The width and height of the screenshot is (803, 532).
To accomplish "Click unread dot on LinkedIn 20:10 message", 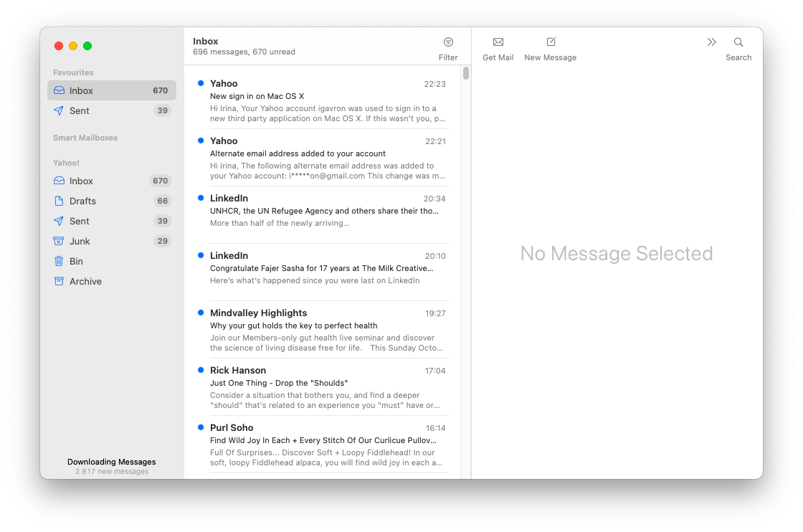I will 201,255.
